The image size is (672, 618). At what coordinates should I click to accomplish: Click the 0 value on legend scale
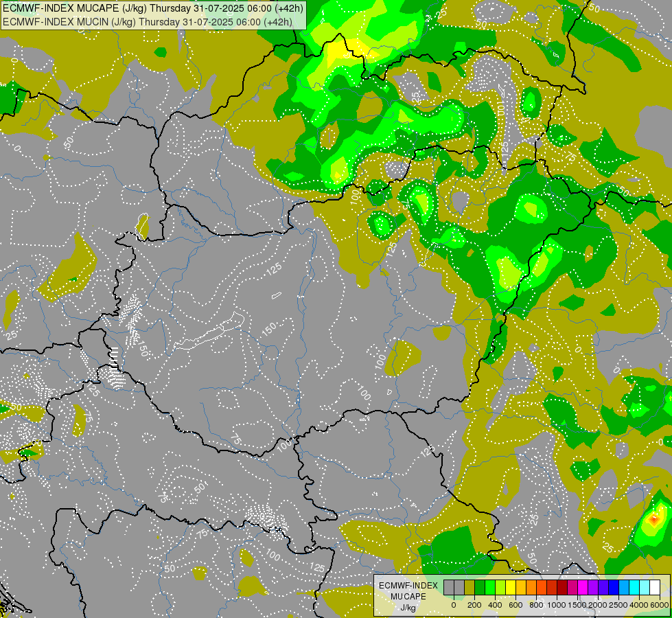(454, 605)
